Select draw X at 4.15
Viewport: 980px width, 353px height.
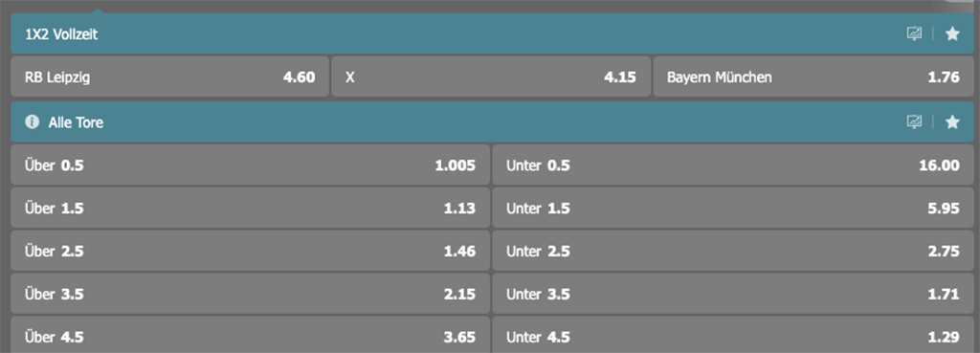coord(491,77)
